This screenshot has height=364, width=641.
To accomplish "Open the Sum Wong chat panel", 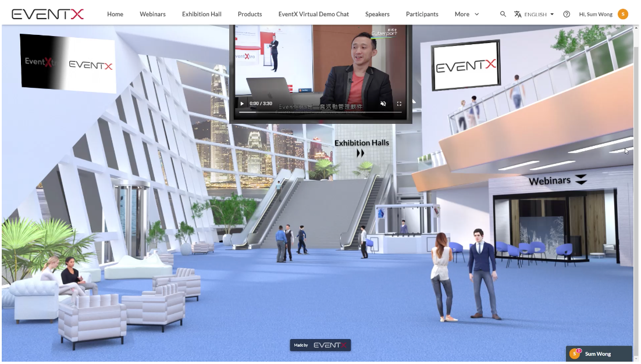I will tap(599, 354).
